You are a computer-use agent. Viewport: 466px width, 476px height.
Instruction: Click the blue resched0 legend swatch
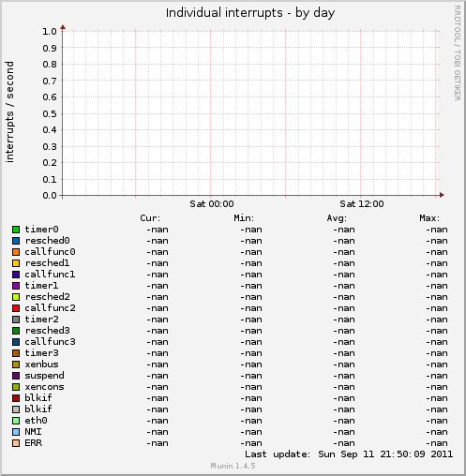pos(16,241)
